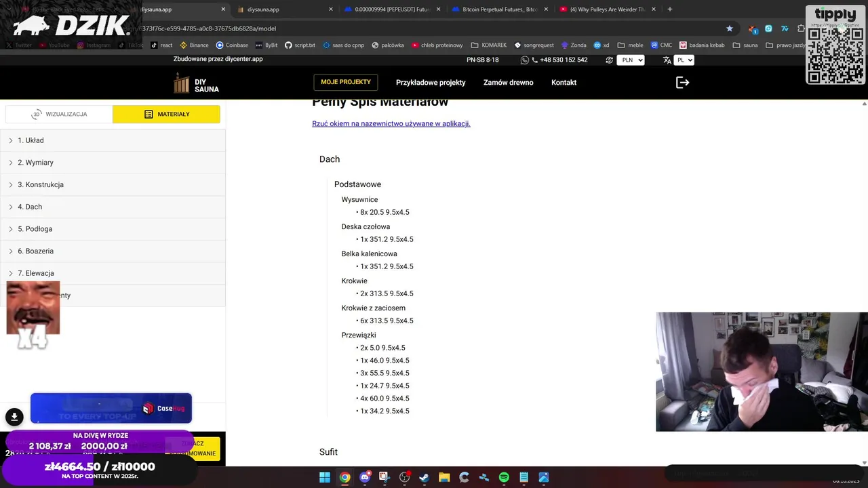Open the Binance bookmark
The image size is (868, 488).
click(x=194, y=45)
